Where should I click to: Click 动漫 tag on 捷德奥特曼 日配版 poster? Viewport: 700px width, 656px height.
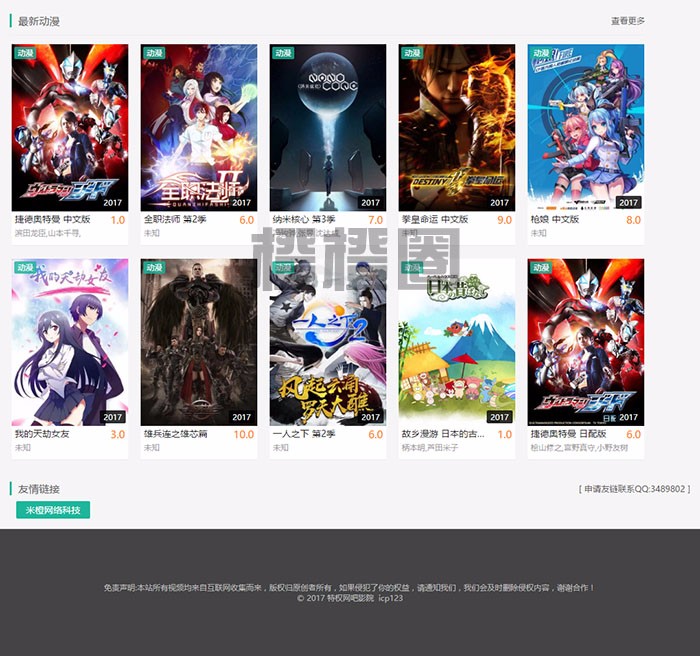[541, 267]
